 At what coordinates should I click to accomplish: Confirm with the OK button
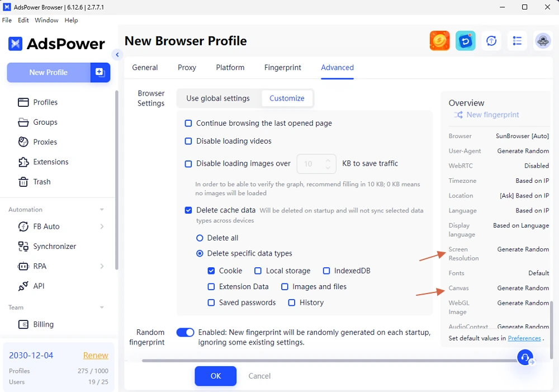(215, 376)
